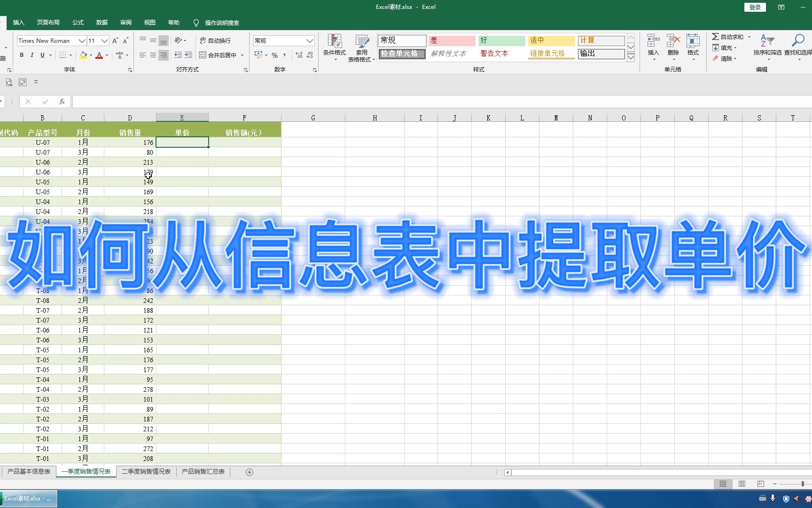Screen dimensions: 812x508
Task: Switch to 产品基本信息表 sheet
Action: click(29, 471)
